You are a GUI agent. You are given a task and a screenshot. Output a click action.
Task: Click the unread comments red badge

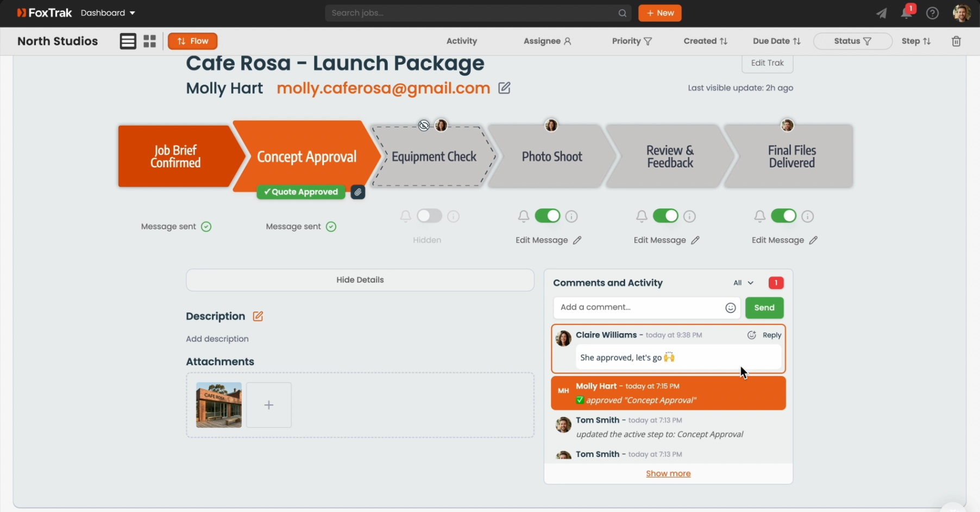tap(776, 283)
